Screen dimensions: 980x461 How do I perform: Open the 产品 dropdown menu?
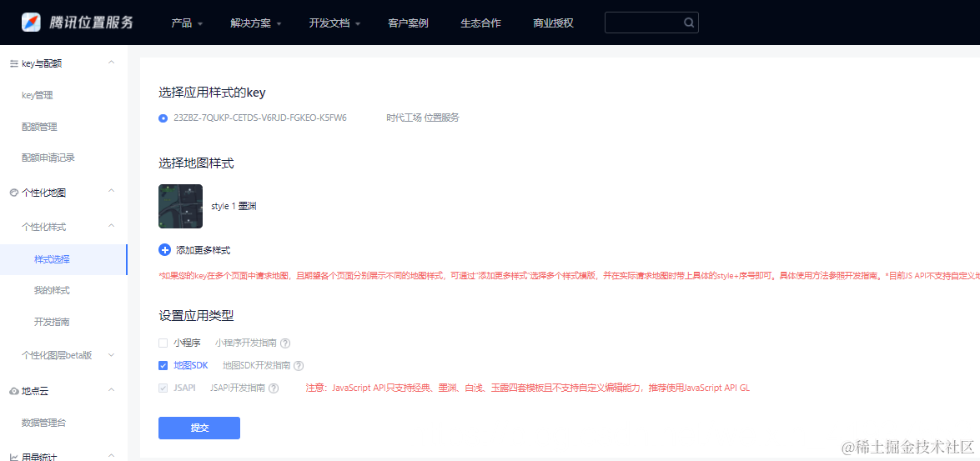tap(187, 23)
